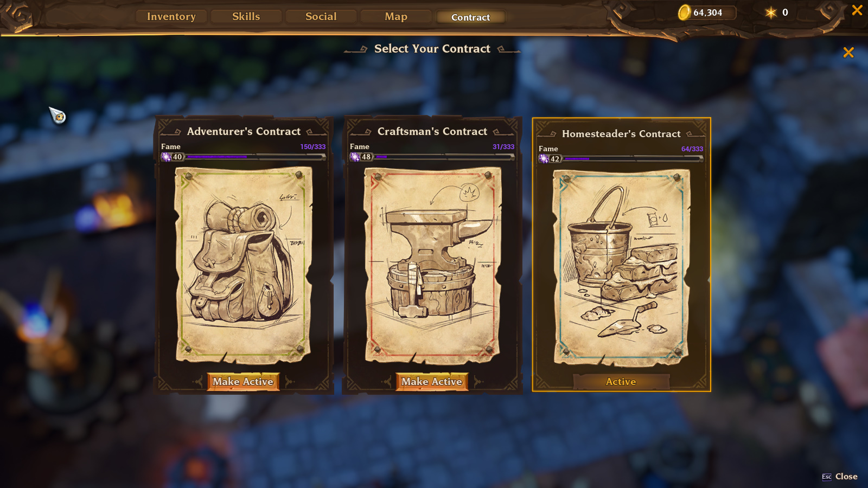Make the Craftsman's Contract active
The image size is (868, 488).
tap(432, 382)
